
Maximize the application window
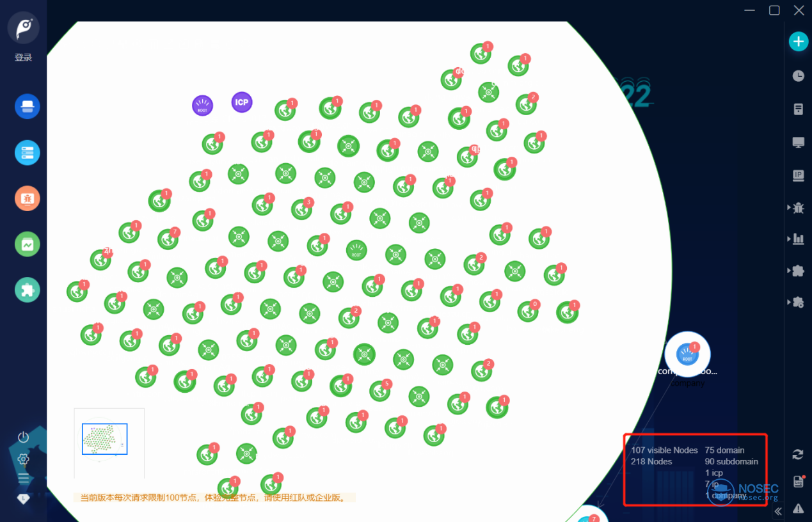pos(774,10)
